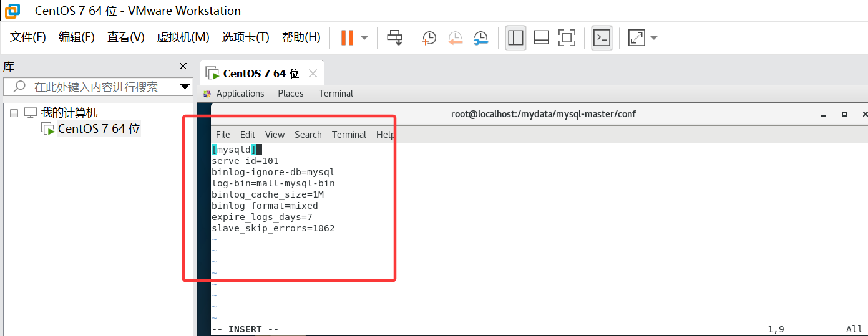The height and width of the screenshot is (336, 868).
Task: Click the binlog_format=mixed line
Action: coord(265,206)
